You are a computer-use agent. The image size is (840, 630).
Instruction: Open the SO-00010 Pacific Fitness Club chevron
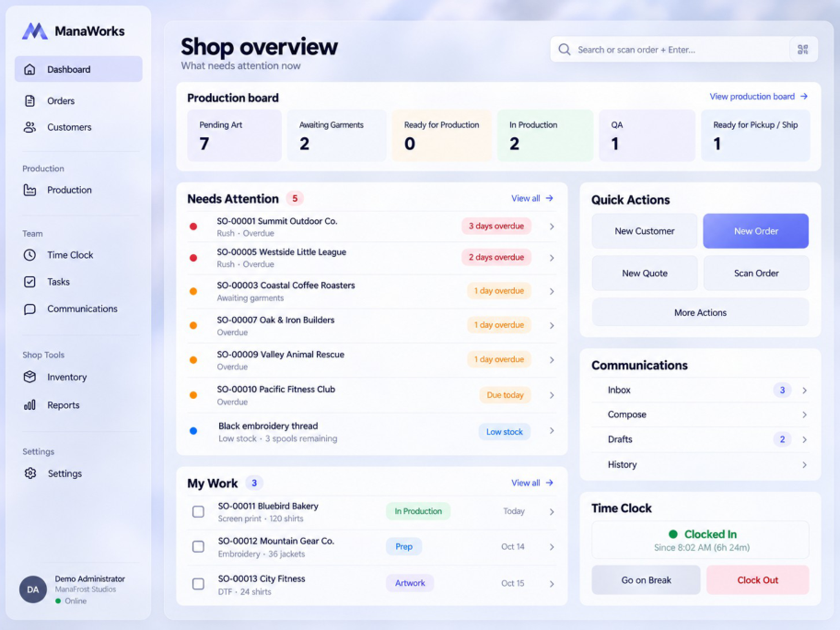click(552, 395)
